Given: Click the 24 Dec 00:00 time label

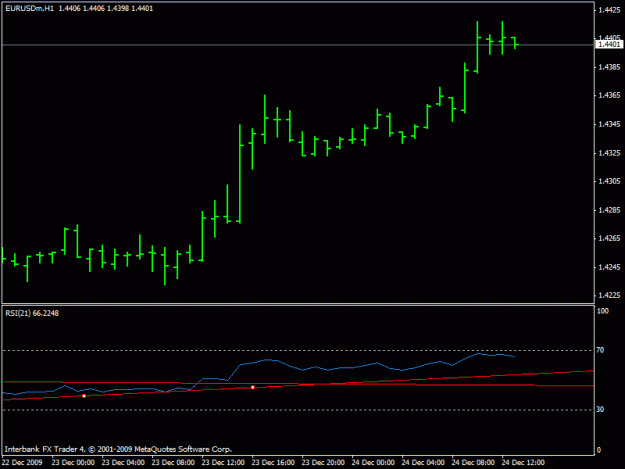Looking at the screenshot, I should 373,463.
